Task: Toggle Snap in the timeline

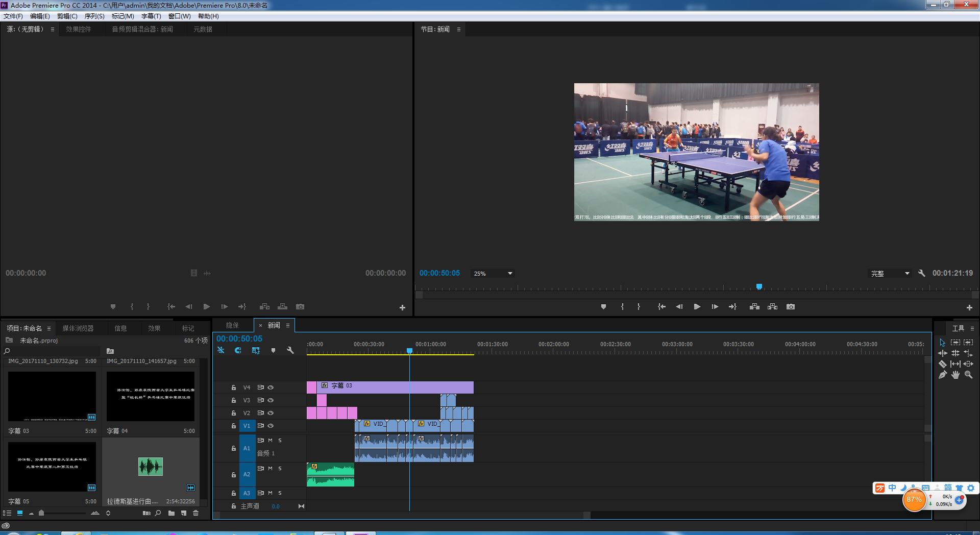Action: [238, 350]
